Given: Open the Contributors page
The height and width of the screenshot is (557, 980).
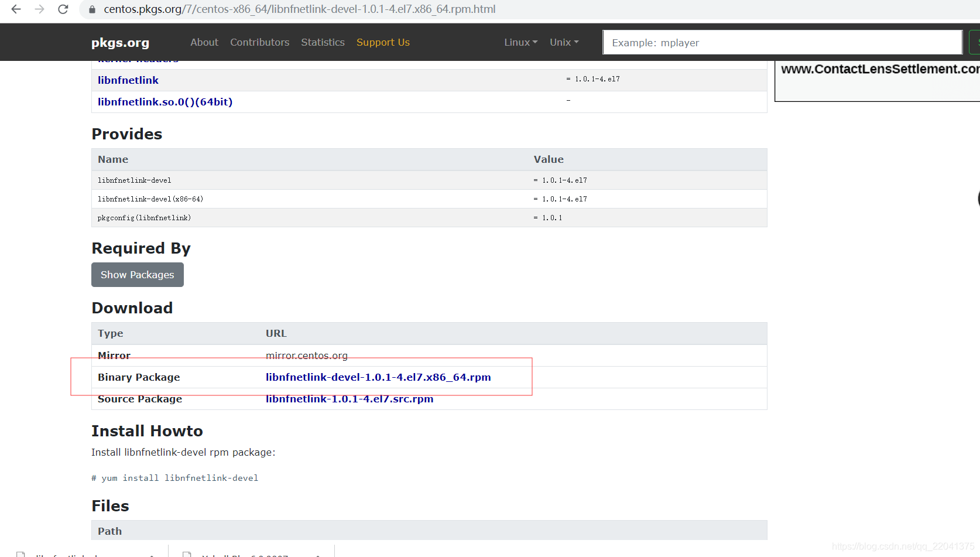Looking at the screenshot, I should (x=260, y=42).
